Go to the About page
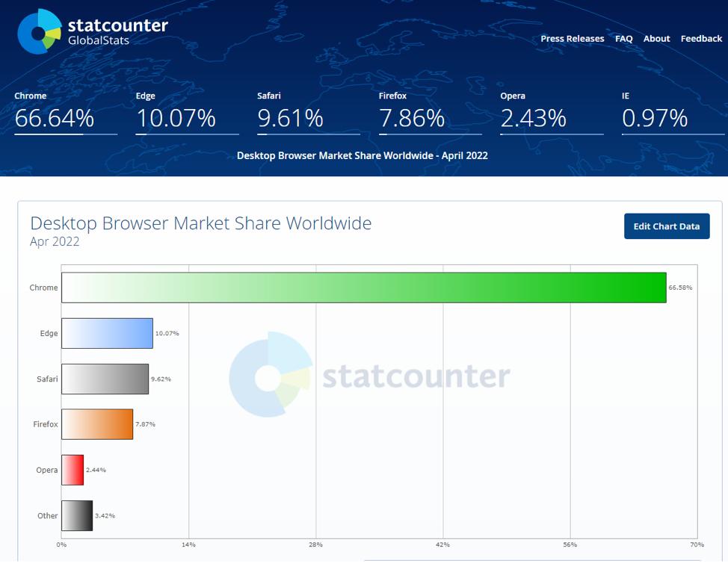The width and height of the screenshot is (728, 587). [x=656, y=39]
